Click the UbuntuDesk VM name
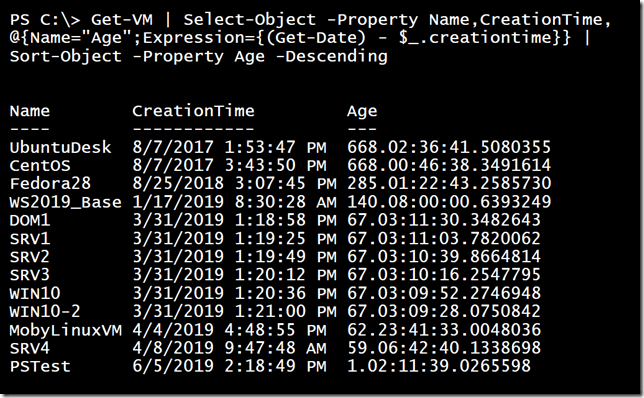This screenshot has height=398, width=644. [x=60, y=147]
